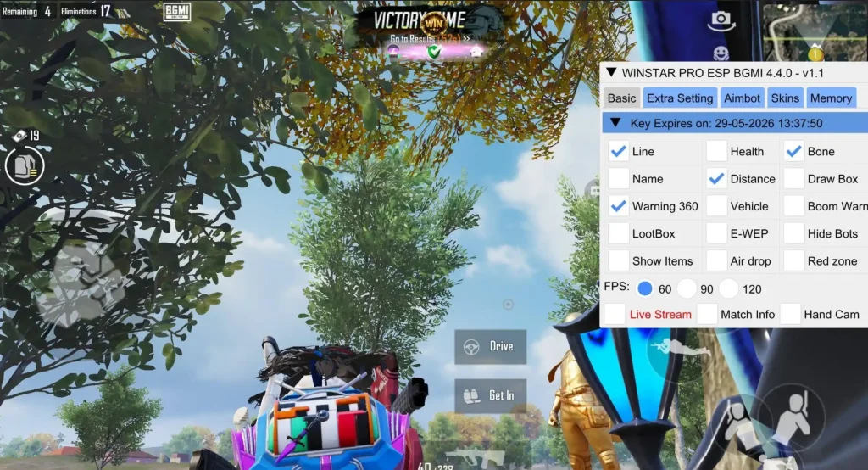Enable the Health checkbox
The height and width of the screenshot is (470, 868).
[716, 151]
